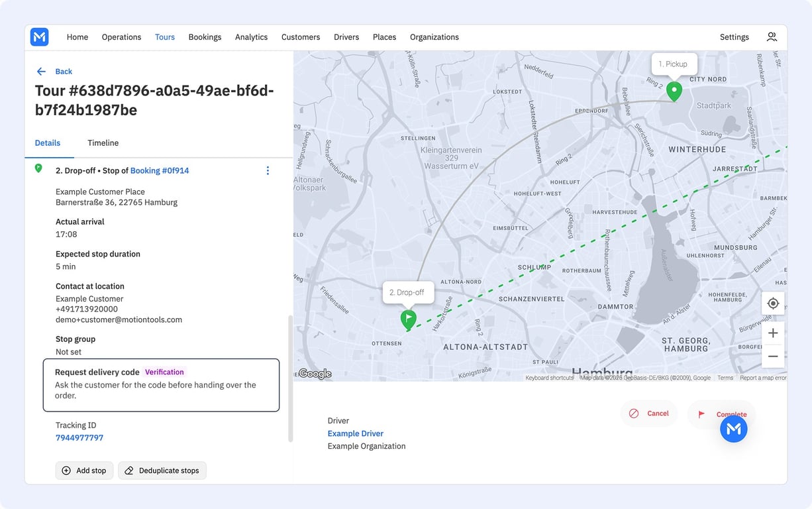Go to Home in the navbar
This screenshot has height=509, width=812.
77,37
